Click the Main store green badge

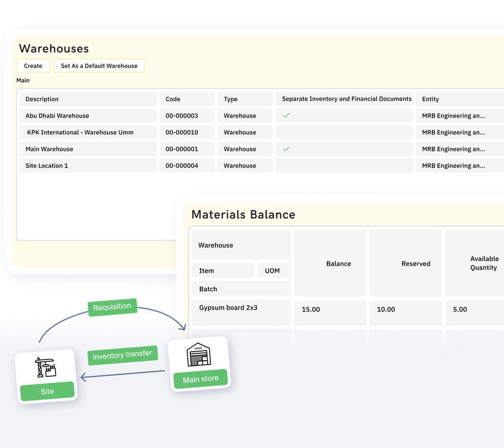200,379
